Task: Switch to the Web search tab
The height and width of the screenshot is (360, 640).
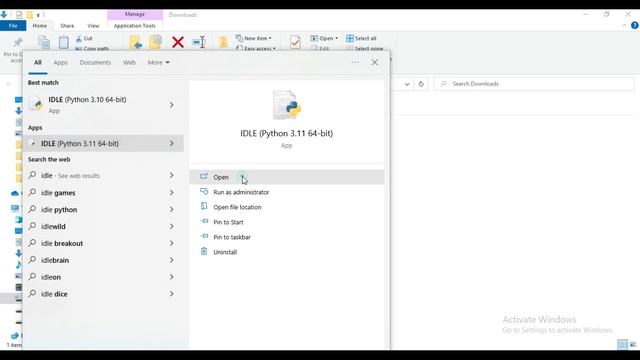Action: coord(129,62)
